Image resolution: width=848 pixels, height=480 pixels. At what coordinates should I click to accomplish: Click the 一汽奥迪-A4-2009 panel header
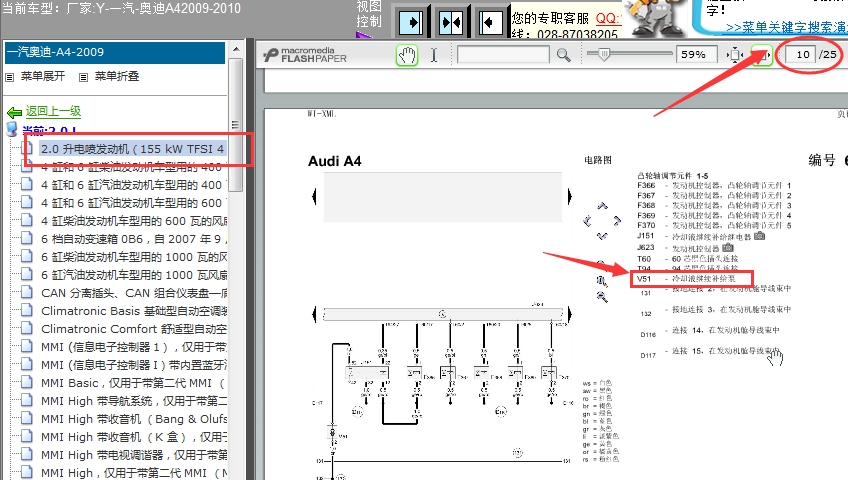pyautogui.click(x=115, y=52)
